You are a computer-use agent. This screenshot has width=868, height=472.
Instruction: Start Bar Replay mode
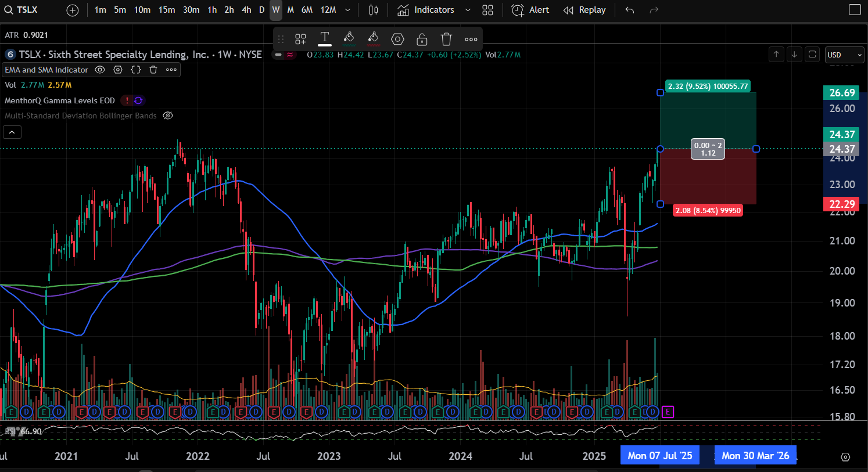click(x=584, y=10)
